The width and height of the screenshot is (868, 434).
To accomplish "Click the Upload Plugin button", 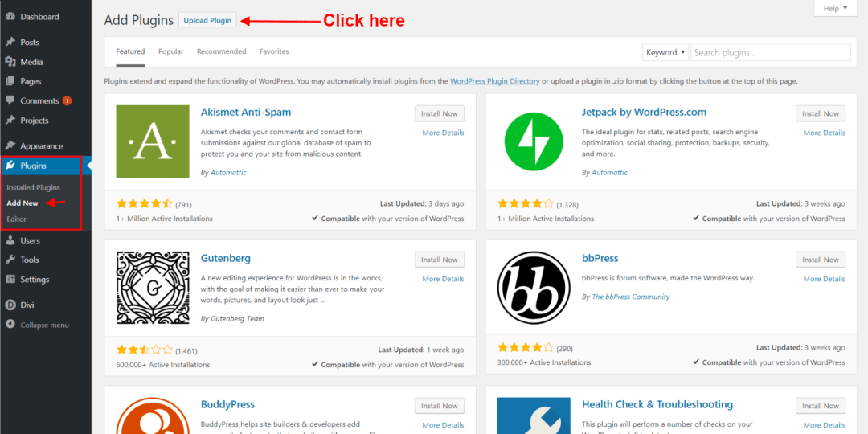I will click(x=207, y=20).
